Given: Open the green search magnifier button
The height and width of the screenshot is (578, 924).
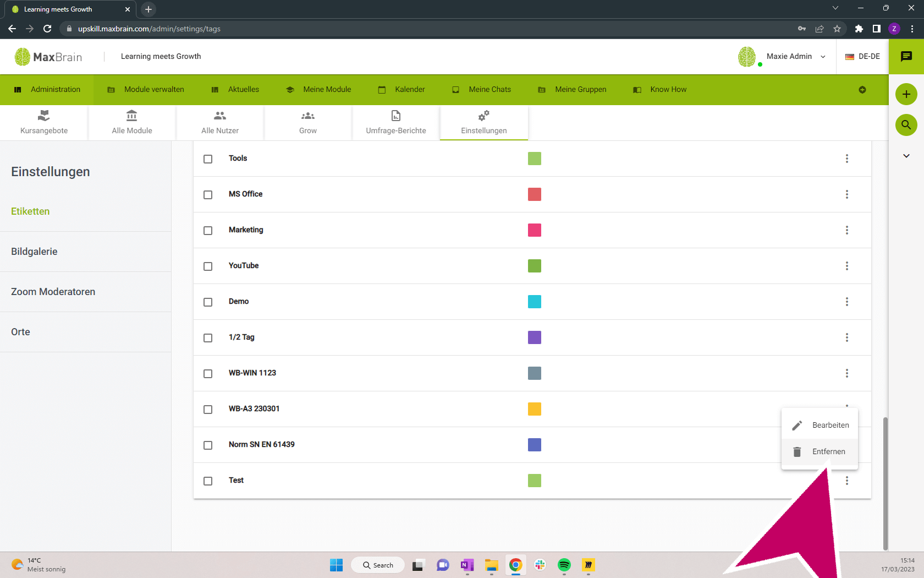Looking at the screenshot, I should pos(906,125).
